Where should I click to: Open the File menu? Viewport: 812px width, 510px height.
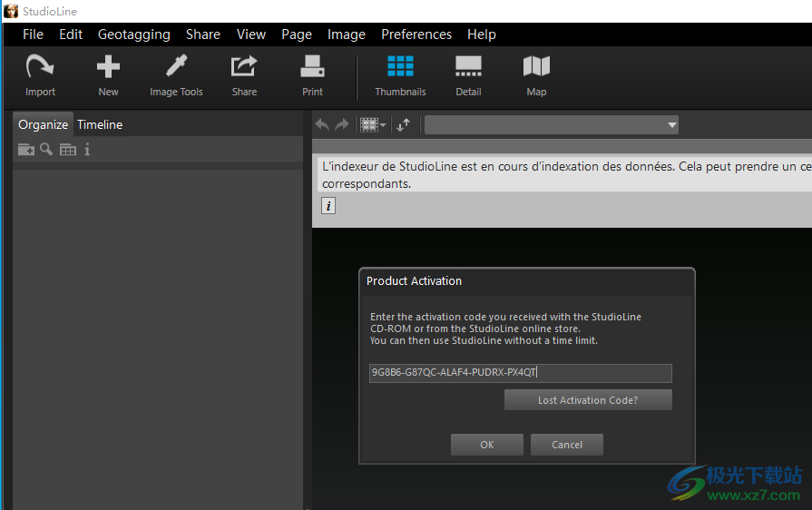[x=34, y=34]
